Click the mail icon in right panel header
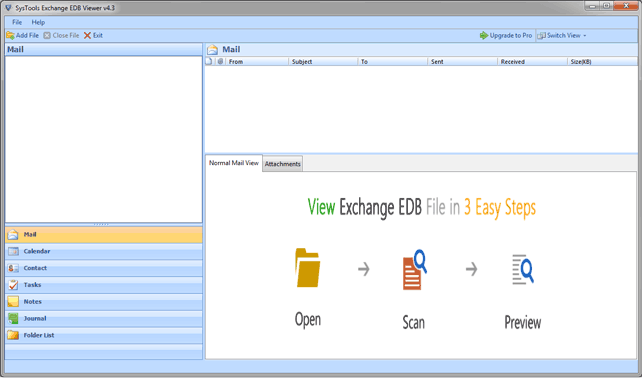Image resolution: width=642 pixels, height=378 pixels. coord(212,50)
